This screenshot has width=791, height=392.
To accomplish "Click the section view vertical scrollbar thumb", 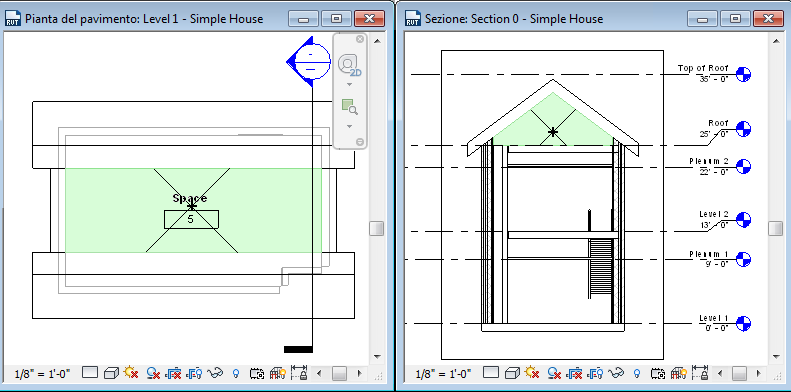I will (776, 229).
